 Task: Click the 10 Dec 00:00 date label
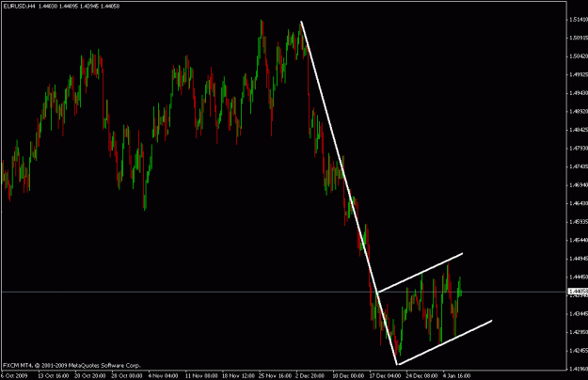[348, 375]
